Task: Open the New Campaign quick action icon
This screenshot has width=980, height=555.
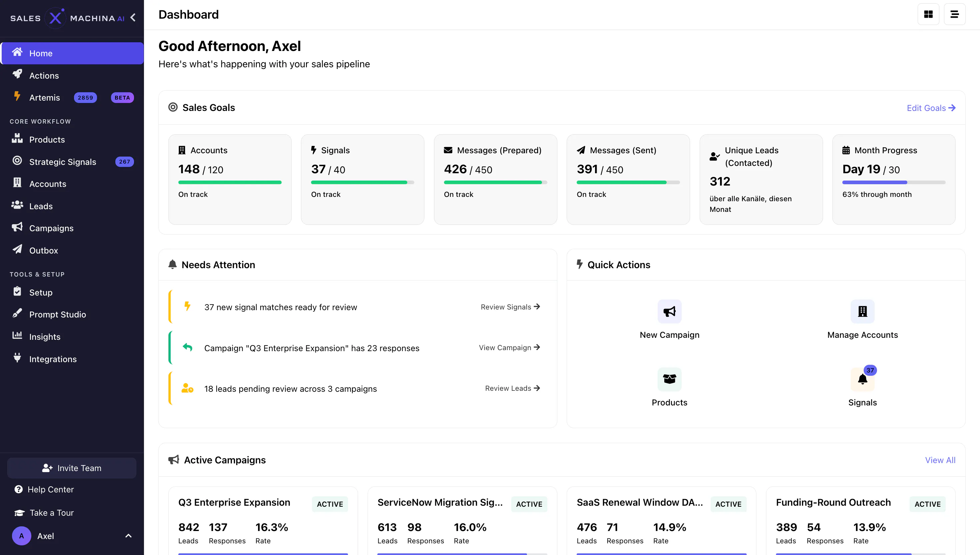Action: tap(669, 311)
